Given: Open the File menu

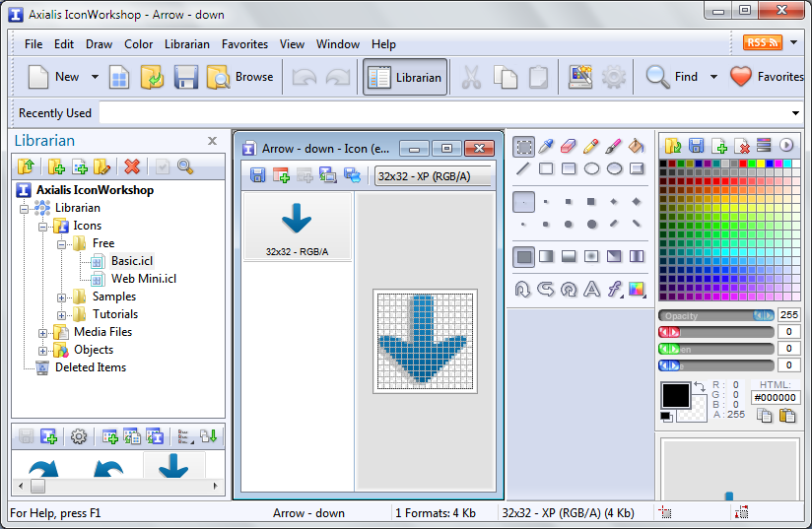Looking at the screenshot, I should tap(34, 44).
